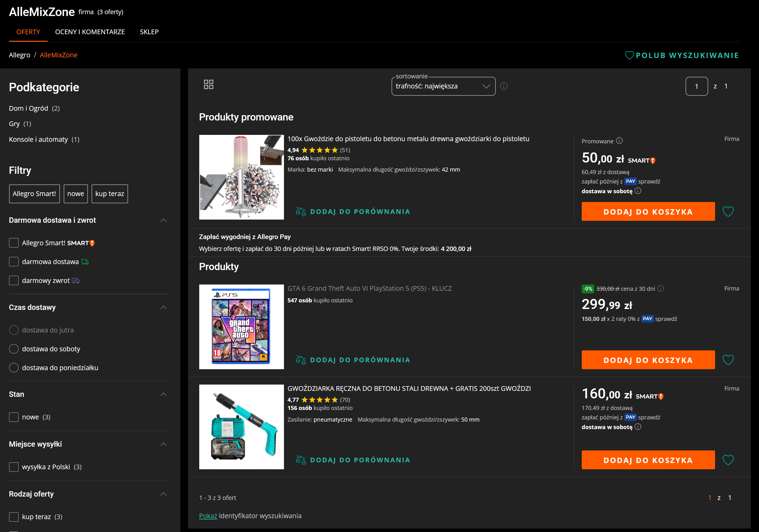Viewport: 759px width, 532px height.
Task: Collapse the Rodzaj oferty filter section
Action: 163,494
